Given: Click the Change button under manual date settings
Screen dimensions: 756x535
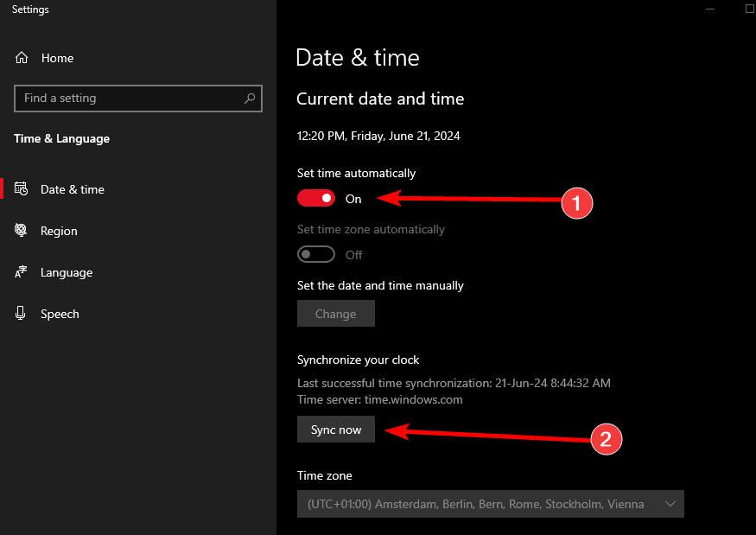Looking at the screenshot, I should [335, 313].
